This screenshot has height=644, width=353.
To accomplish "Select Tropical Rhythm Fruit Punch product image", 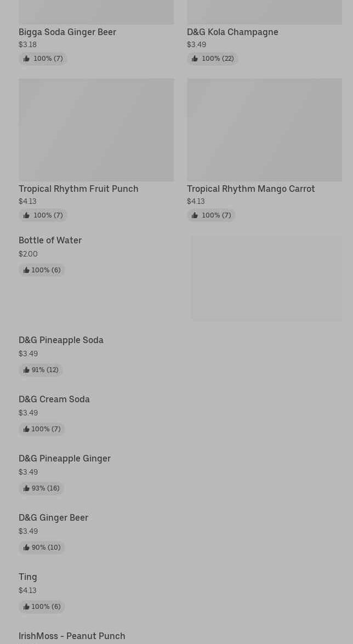I will tap(96, 129).
